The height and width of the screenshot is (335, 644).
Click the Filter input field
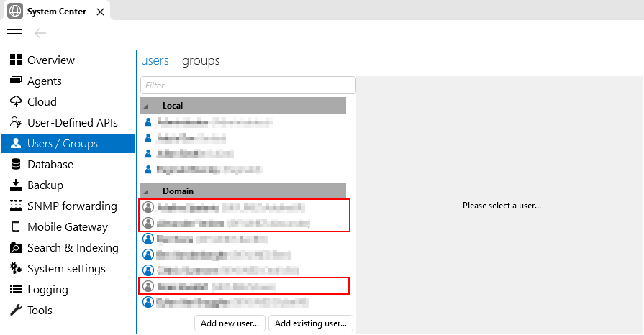click(x=248, y=86)
